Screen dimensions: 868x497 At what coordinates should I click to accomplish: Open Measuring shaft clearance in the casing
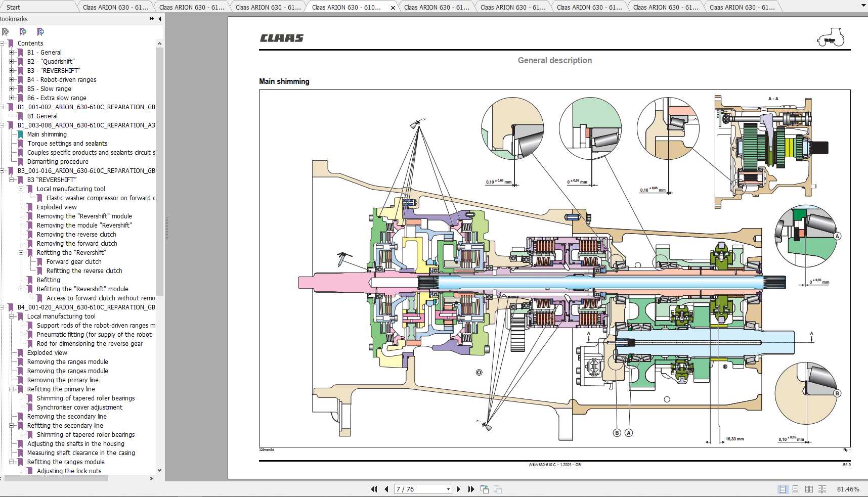point(81,453)
